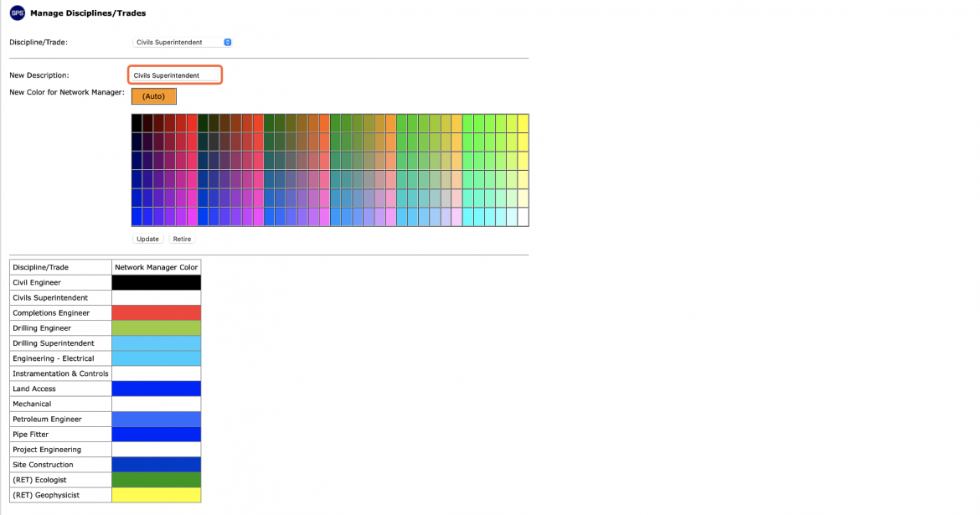Pick the pure blue swatch in palette's bottom-left corner
Image resolution: width=980 pixels, height=515 pixels.
coord(137,217)
